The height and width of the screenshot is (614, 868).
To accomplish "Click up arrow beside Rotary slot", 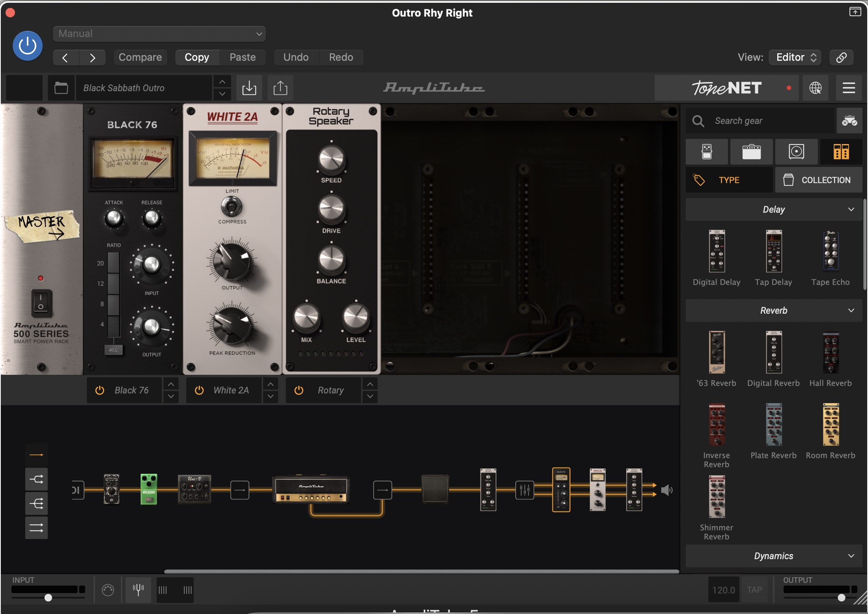I will 370,384.
